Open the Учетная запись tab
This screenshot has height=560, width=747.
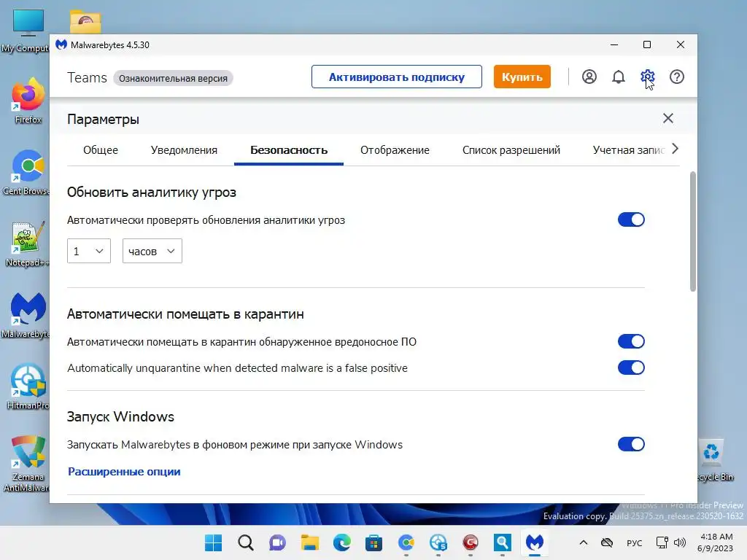tap(628, 150)
